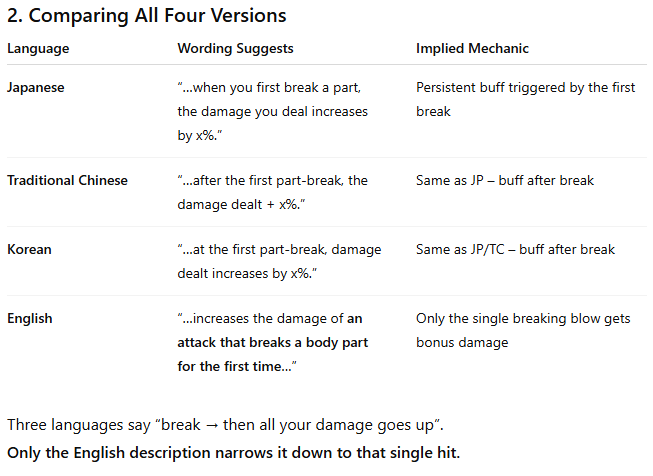Click 'Persistent buff triggered by the first break'
Screen dimensions: 653x476
526,100
